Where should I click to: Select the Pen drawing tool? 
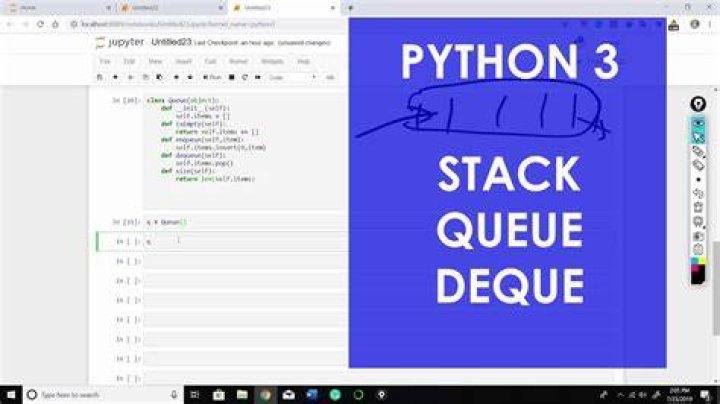(x=698, y=151)
